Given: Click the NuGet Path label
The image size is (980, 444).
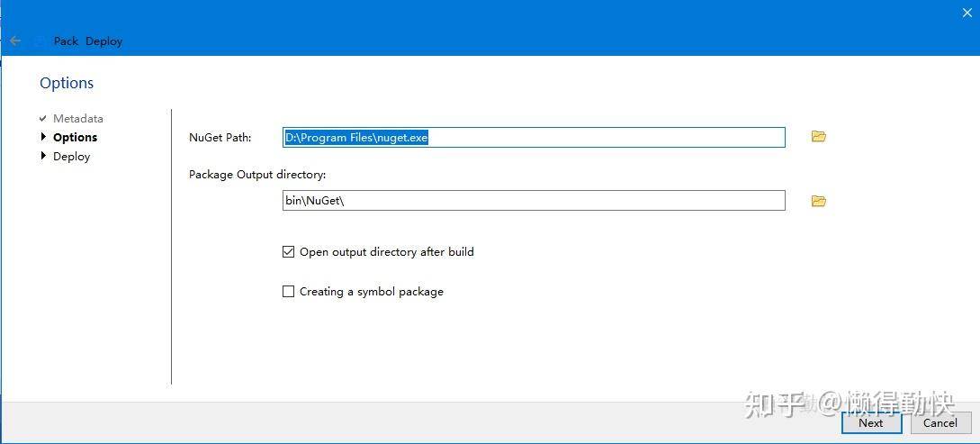Looking at the screenshot, I should coord(220,138).
